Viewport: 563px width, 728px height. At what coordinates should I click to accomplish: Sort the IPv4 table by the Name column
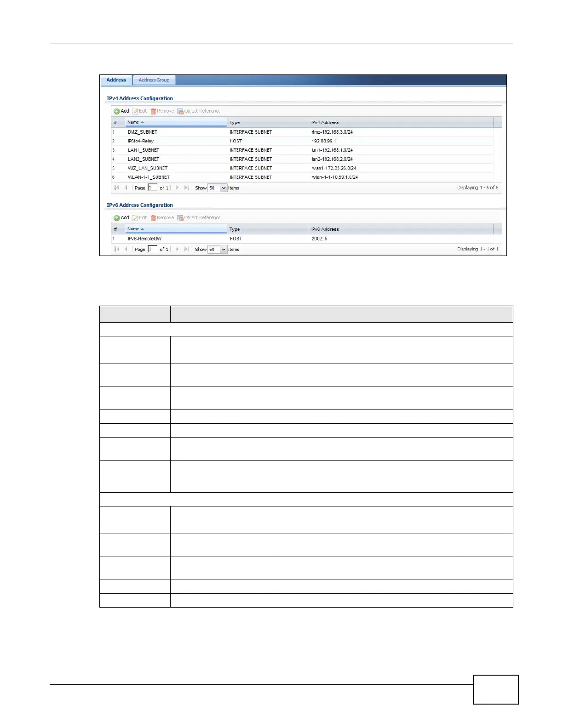pos(176,122)
